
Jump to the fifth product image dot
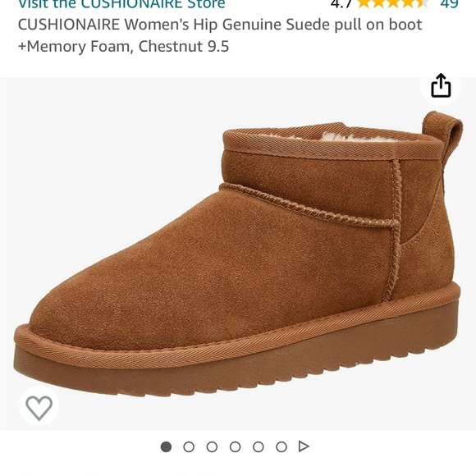259,446
